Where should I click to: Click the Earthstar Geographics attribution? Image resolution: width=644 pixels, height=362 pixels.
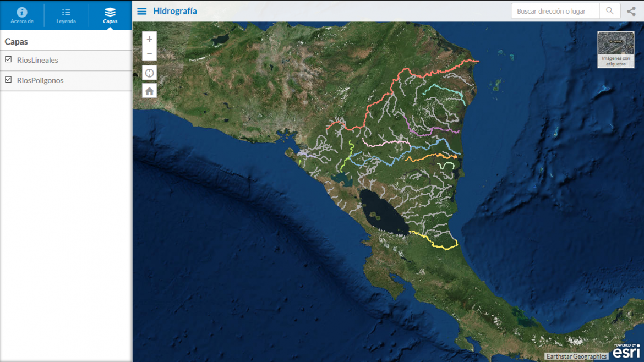coord(576,356)
